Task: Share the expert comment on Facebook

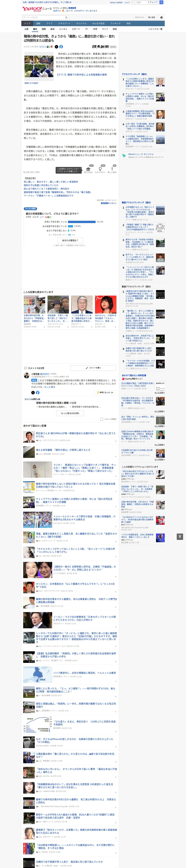Action: click(38, 393)
